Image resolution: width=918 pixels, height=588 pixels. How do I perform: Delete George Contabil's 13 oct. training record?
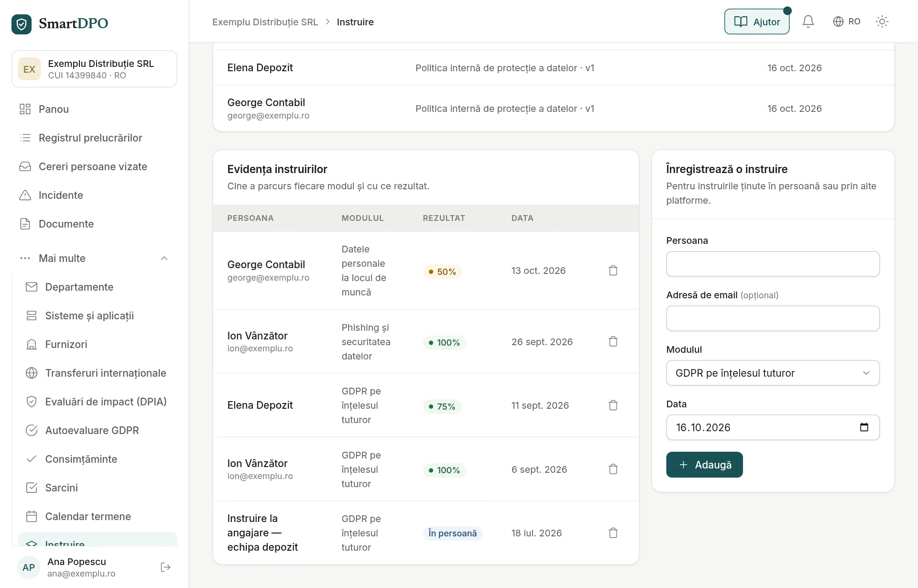click(613, 271)
